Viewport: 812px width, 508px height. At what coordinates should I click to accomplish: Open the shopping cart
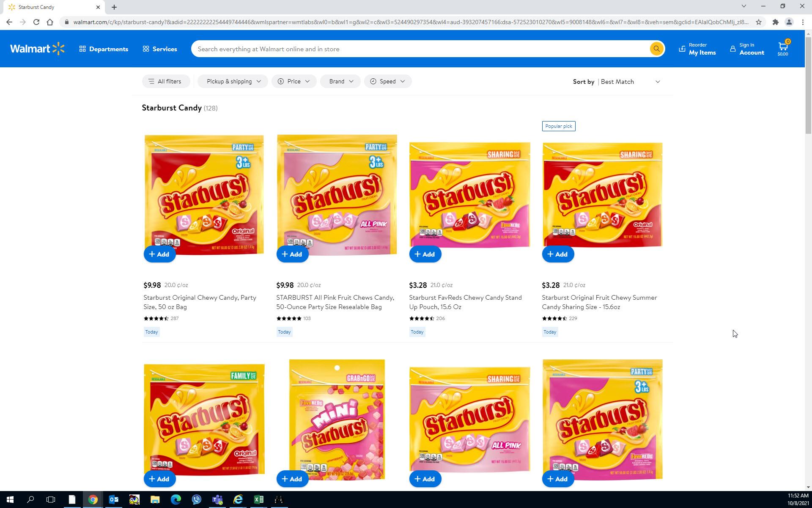783,49
